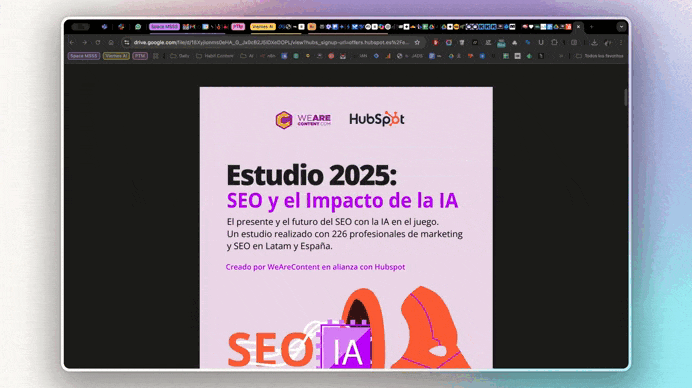This screenshot has width=692, height=388.
Task: Expand the AI bookmarks folder
Action: pos(247,56)
